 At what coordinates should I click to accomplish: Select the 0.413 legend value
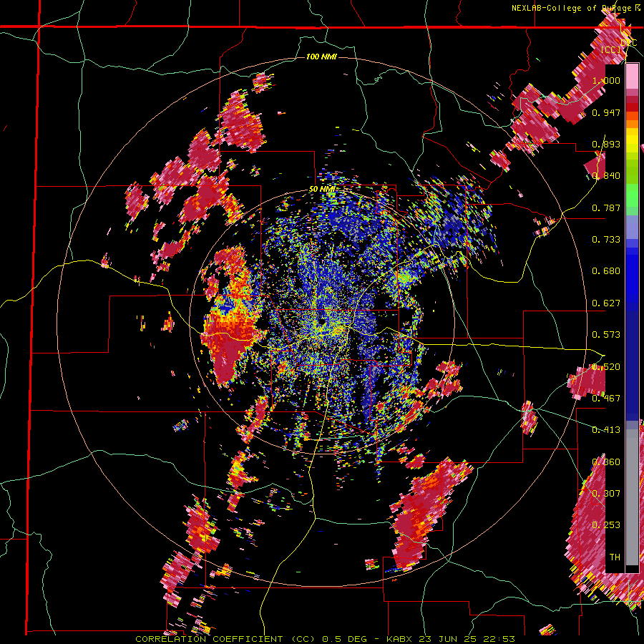[x=606, y=430]
